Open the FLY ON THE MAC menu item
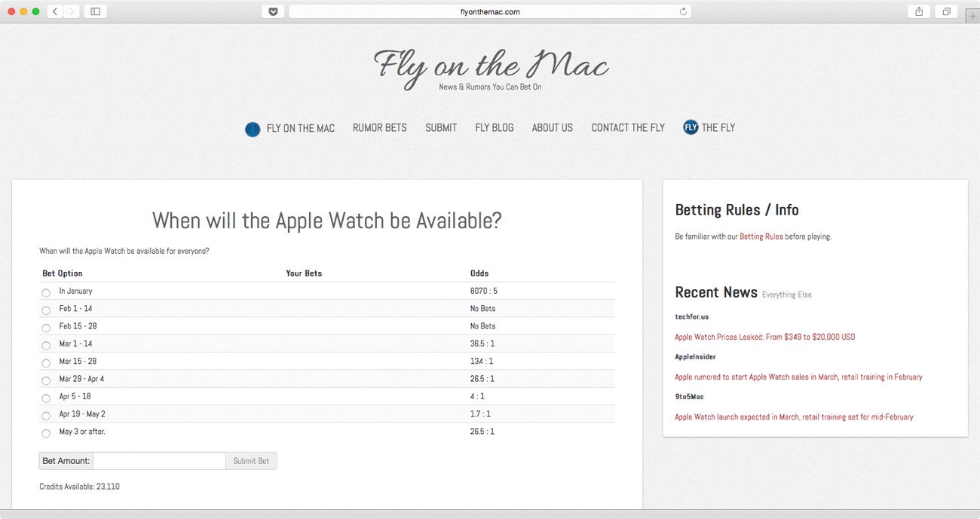Image resolution: width=980 pixels, height=519 pixels. click(x=300, y=128)
